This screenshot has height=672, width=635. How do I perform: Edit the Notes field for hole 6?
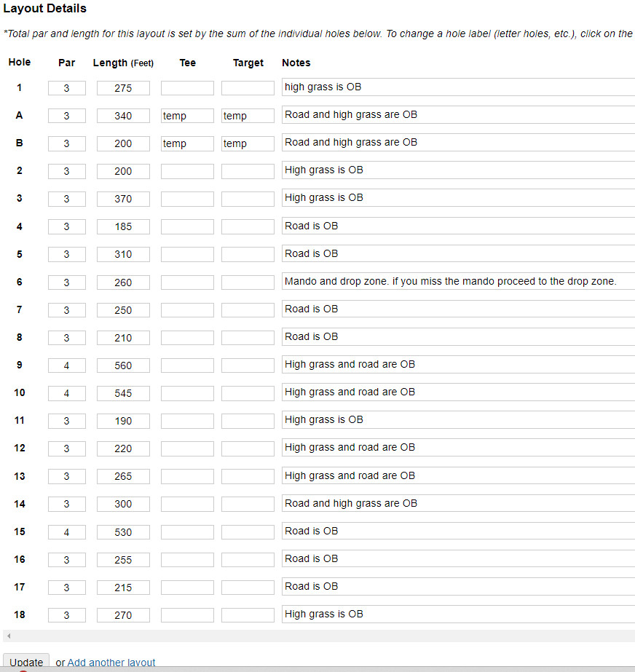click(x=457, y=281)
